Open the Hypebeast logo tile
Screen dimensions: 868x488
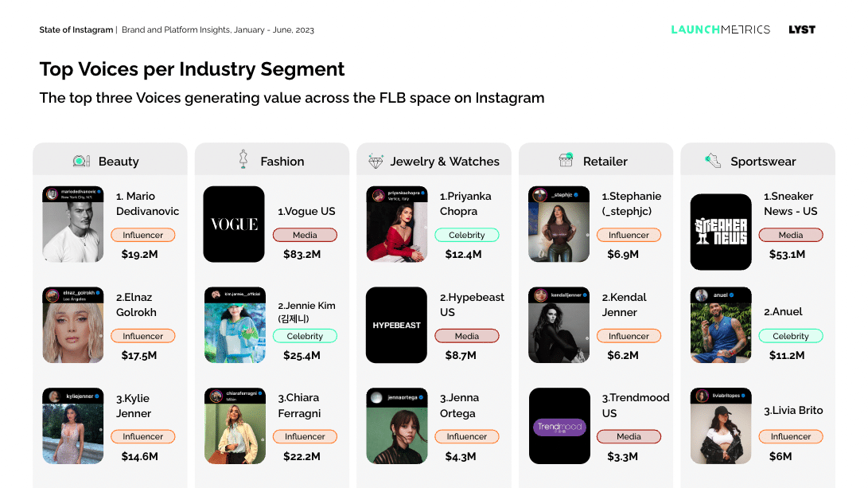[396, 325]
